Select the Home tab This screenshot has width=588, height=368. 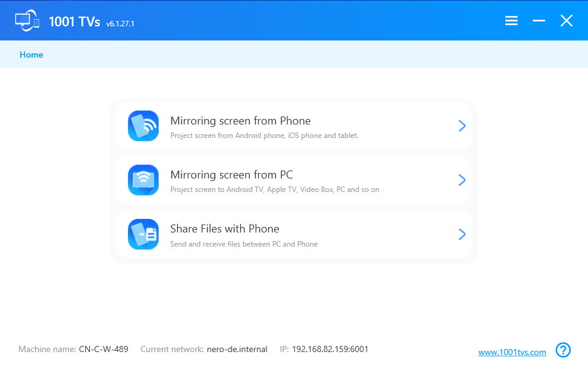tap(31, 55)
